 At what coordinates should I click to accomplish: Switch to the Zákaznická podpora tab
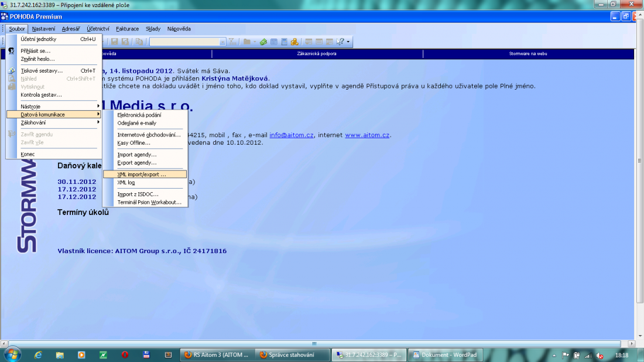tap(317, 54)
